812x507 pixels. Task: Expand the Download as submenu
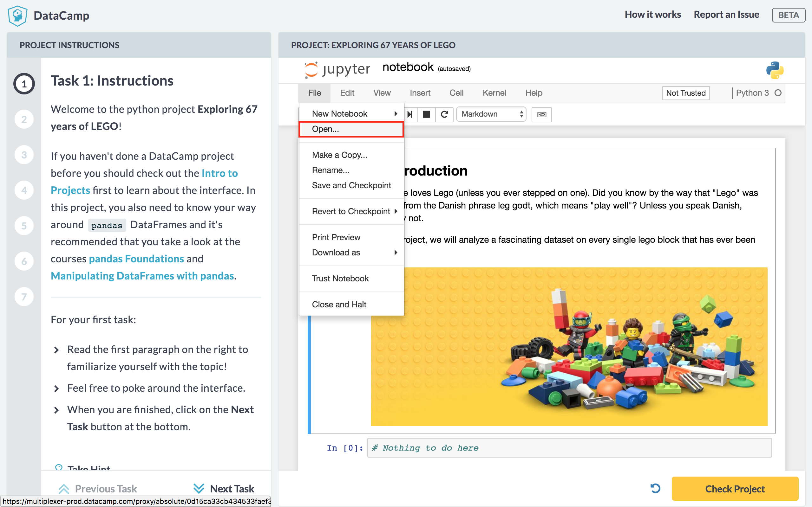[x=351, y=253]
